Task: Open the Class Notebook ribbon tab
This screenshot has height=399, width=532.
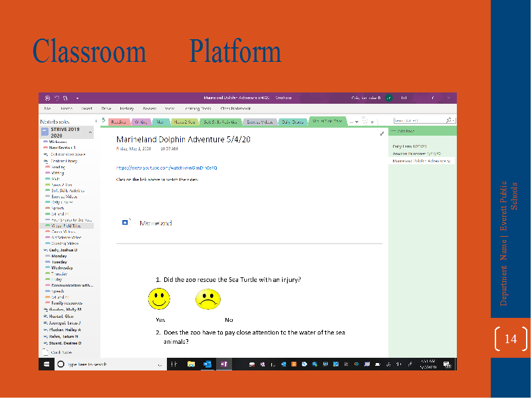Action: pyautogui.click(x=236, y=108)
